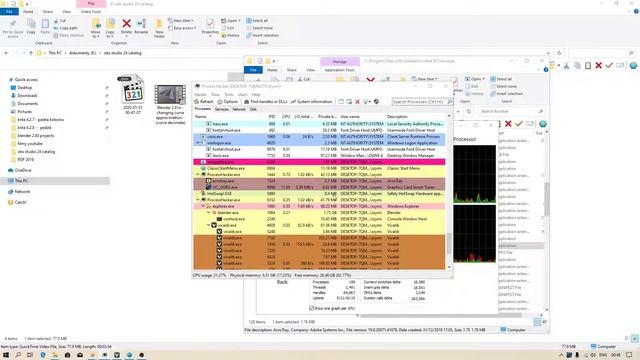Click Properties in main Explorer ribbon

210,27
